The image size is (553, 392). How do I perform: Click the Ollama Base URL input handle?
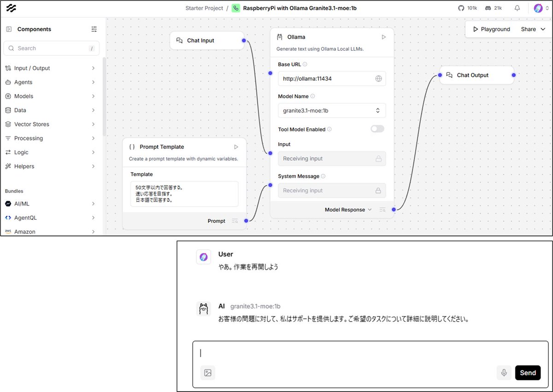coord(270,73)
